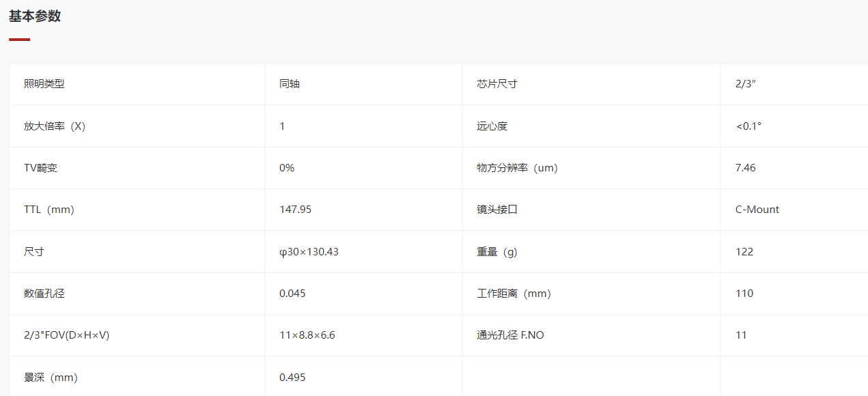Click the F.NO value 11
This screenshot has height=396, width=868.
click(742, 335)
